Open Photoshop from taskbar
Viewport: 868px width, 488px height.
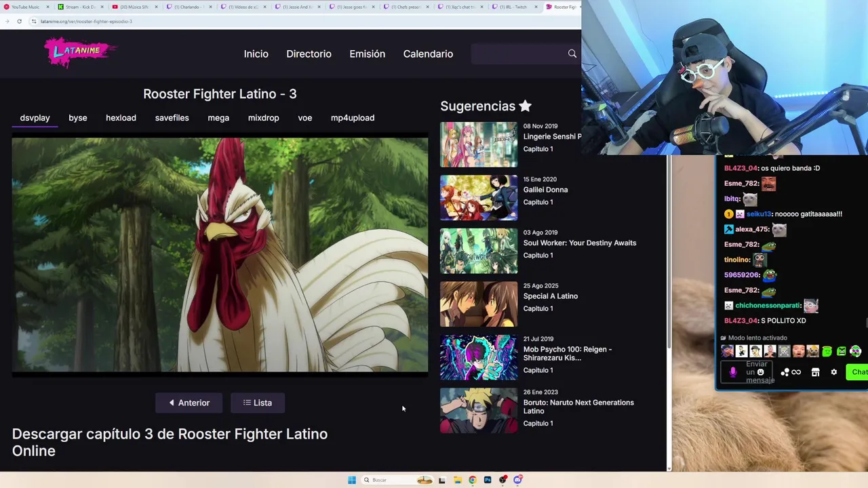488,480
